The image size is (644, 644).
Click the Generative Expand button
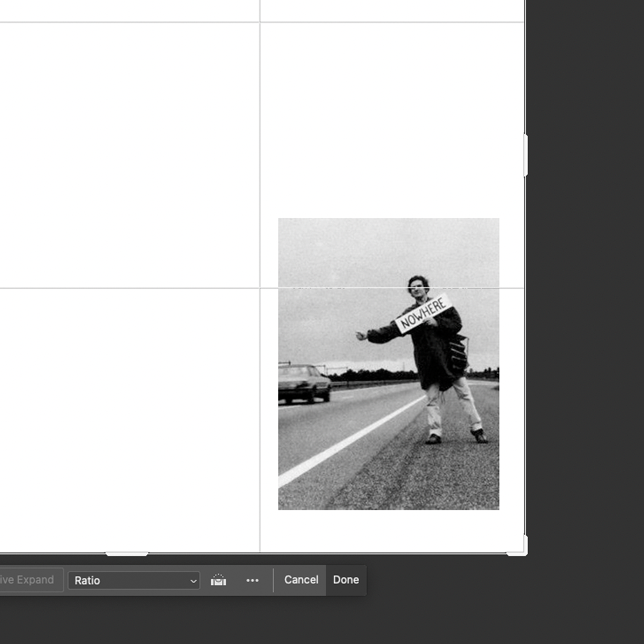tap(30, 580)
